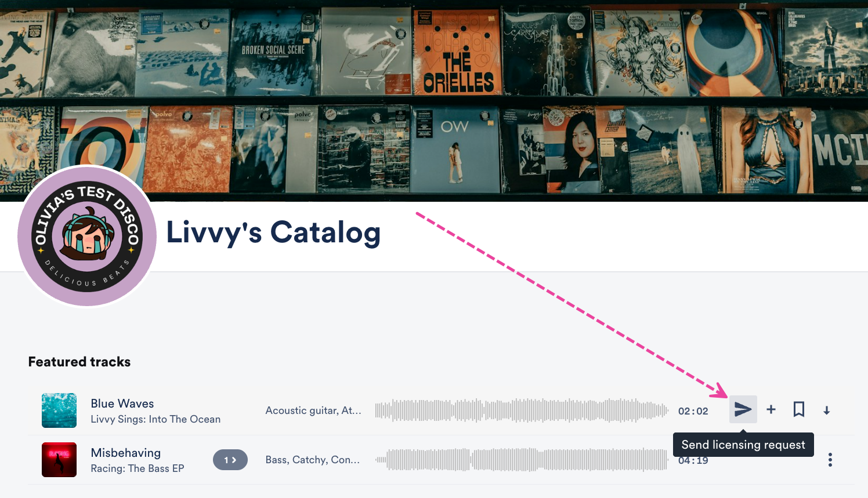Seek within the Blue Waves waveform
The image size is (868, 498).
522,410
